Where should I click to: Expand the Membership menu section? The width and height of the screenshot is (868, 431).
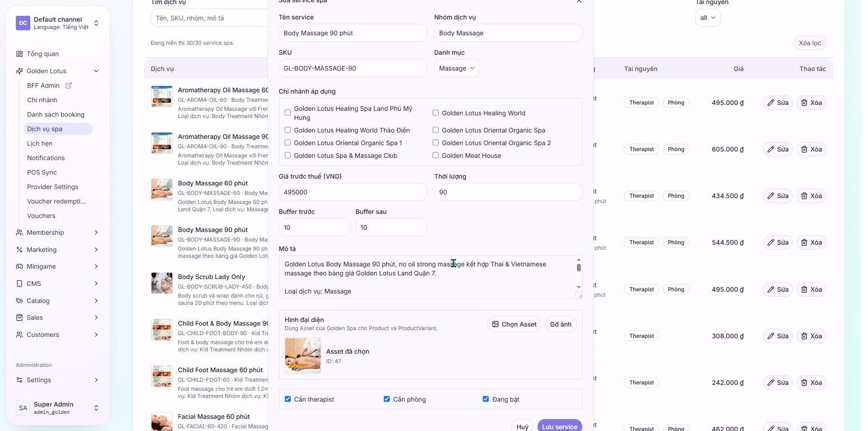(96, 232)
